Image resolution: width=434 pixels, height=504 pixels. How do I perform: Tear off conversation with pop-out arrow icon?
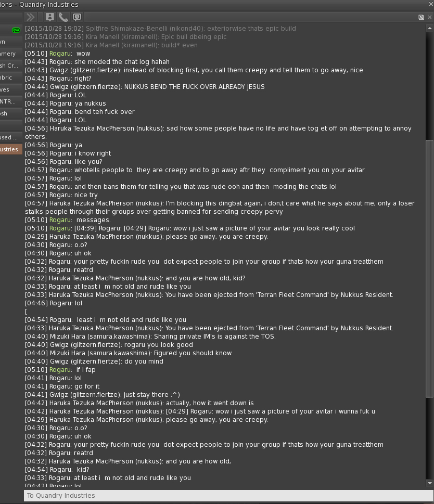tap(421, 17)
